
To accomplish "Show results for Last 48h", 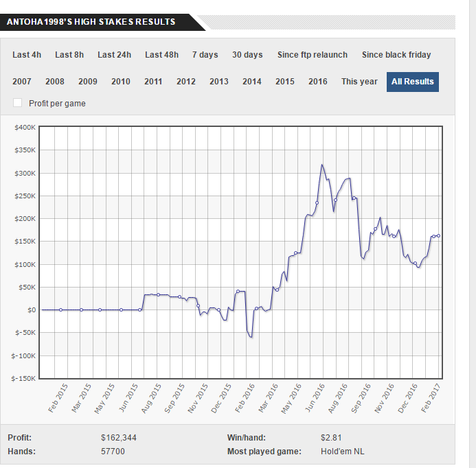I will click(161, 55).
